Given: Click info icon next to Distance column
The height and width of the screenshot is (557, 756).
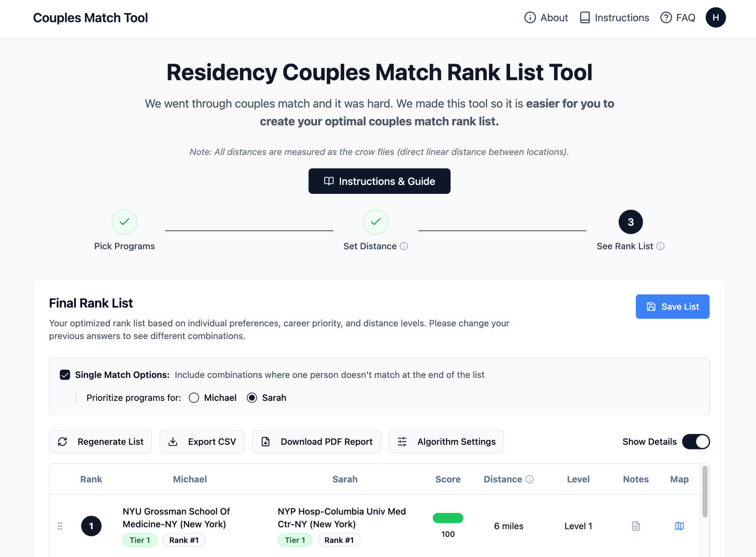Looking at the screenshot, I should click(529, 479).
